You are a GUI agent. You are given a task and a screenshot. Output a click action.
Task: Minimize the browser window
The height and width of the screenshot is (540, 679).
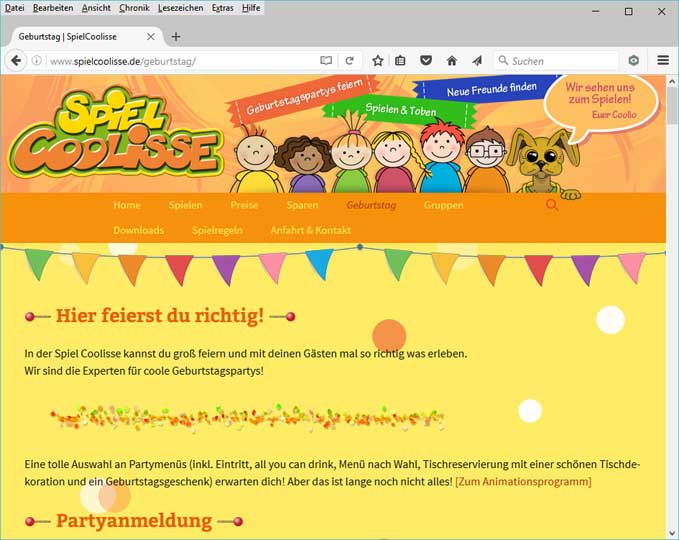pos(596,12)
